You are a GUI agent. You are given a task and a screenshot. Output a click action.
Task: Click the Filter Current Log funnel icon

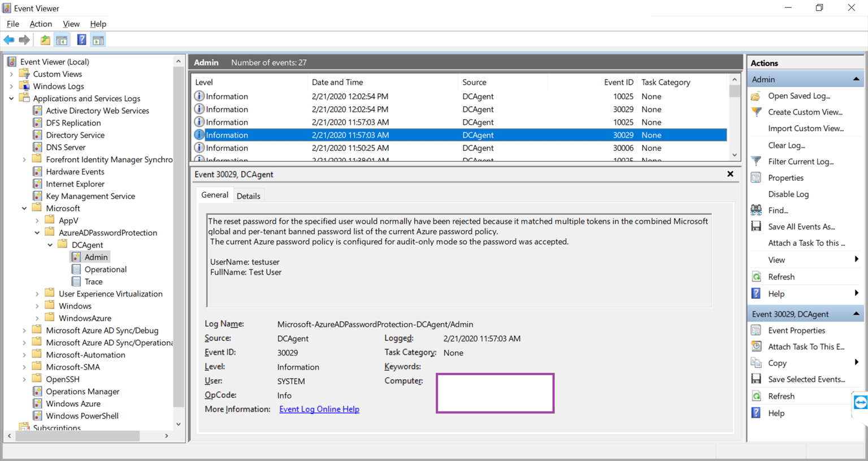click(x=756, y=162)
